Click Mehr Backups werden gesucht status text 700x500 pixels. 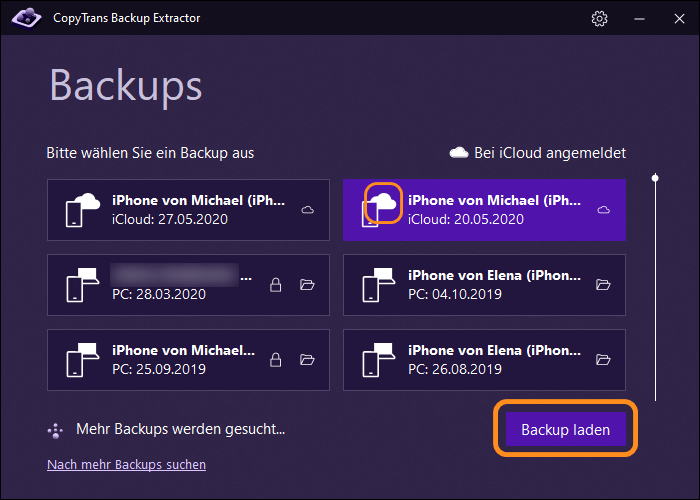(180, 429)
